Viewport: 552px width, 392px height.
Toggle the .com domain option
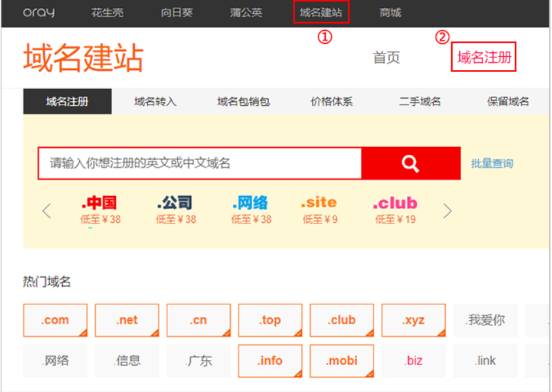click(55, 320)
